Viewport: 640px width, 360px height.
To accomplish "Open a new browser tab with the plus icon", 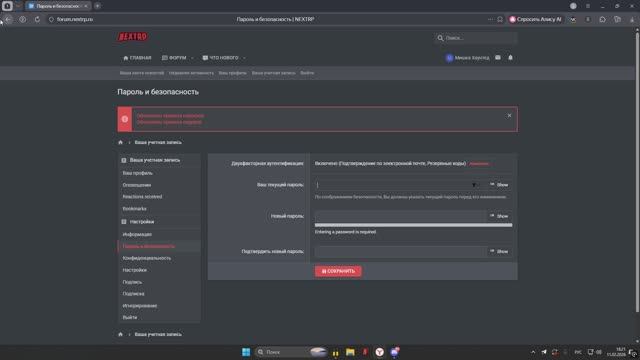I will tap(97, 6).
